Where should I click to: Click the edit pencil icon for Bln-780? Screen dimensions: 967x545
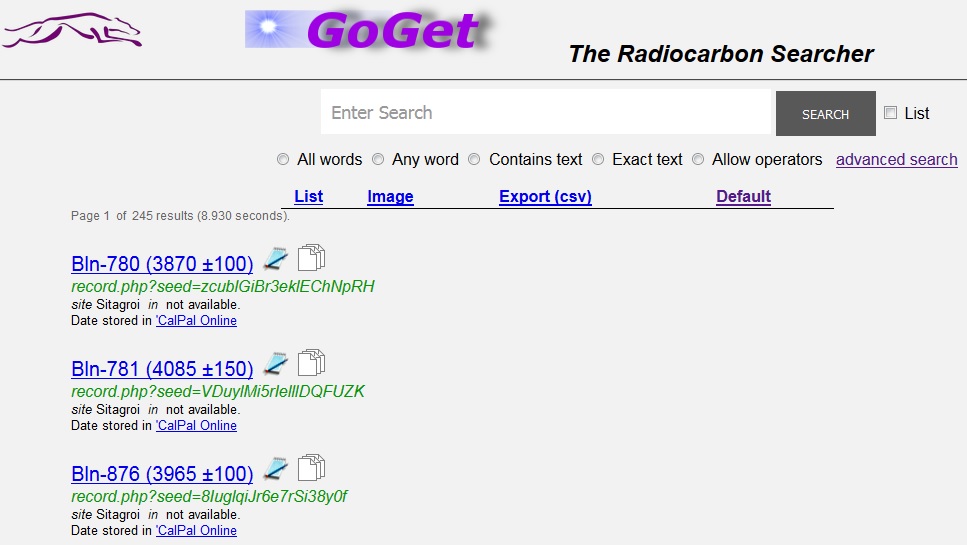(x=276, y=259)
